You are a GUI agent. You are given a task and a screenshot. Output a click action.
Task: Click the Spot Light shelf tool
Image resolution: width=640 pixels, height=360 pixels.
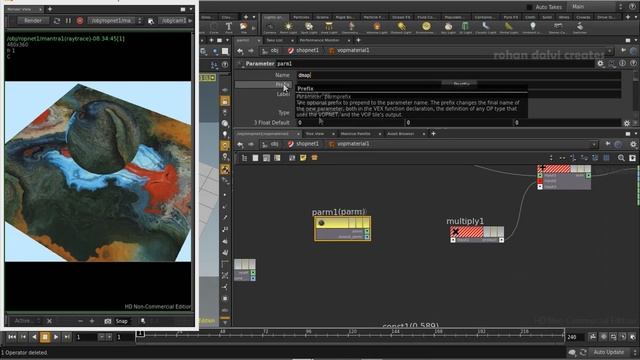(x=309, y=28)
